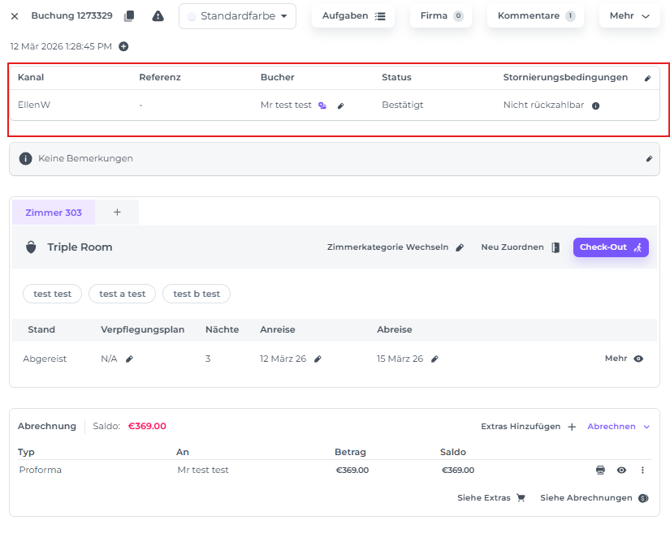The width and height of the screenshot is (670, 533).
Task: Edit the booker Mr test test
Action: [341, 106]
